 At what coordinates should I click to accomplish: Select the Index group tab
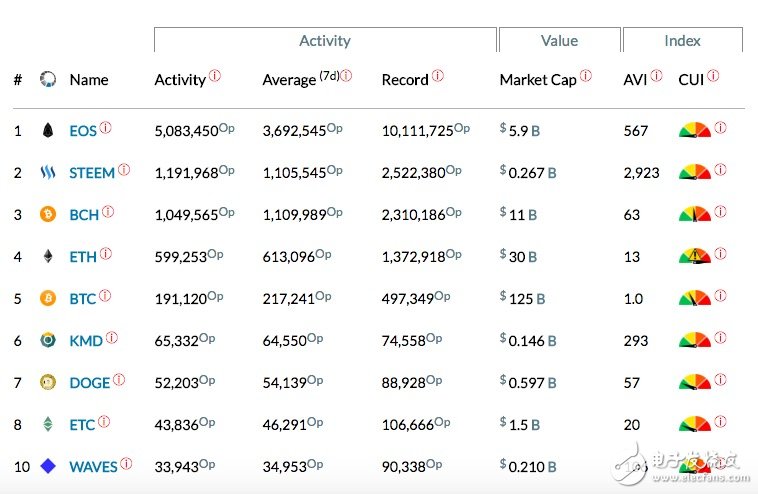click(682, 40)
